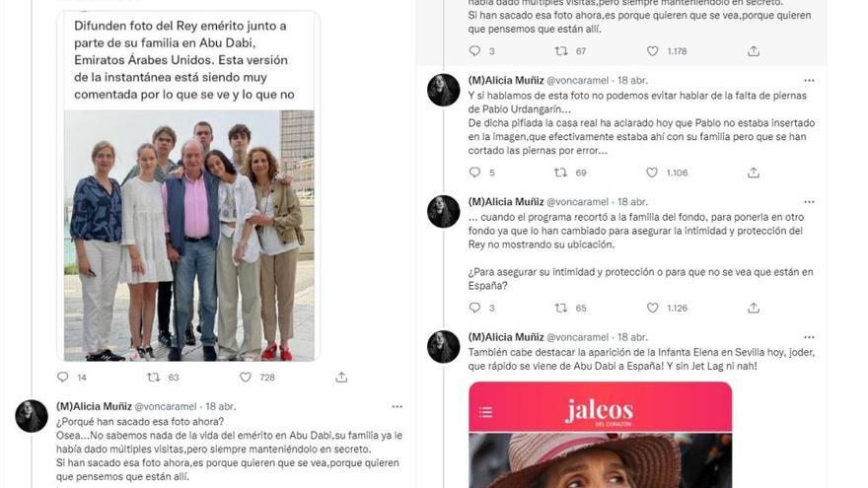Retweet the tweet showing 65 retweets
This screenshot has height=488, width=868.
(561, 308)
